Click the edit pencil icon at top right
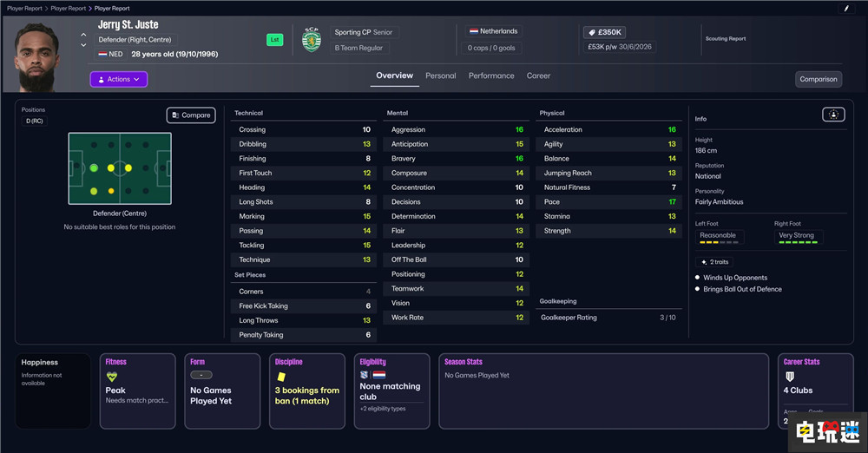This screenshot has width=868, height=453. click(x=846, y=9)
